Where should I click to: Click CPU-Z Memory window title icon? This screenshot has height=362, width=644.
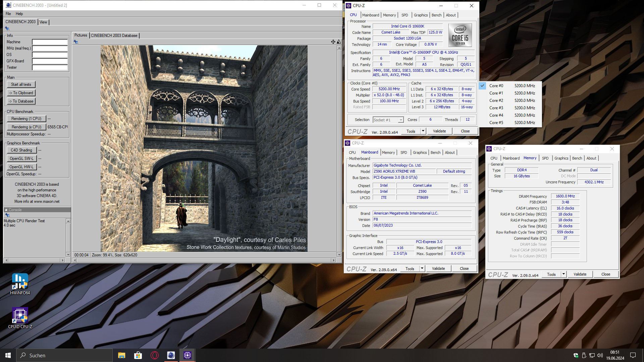click(x=489, y=149)
